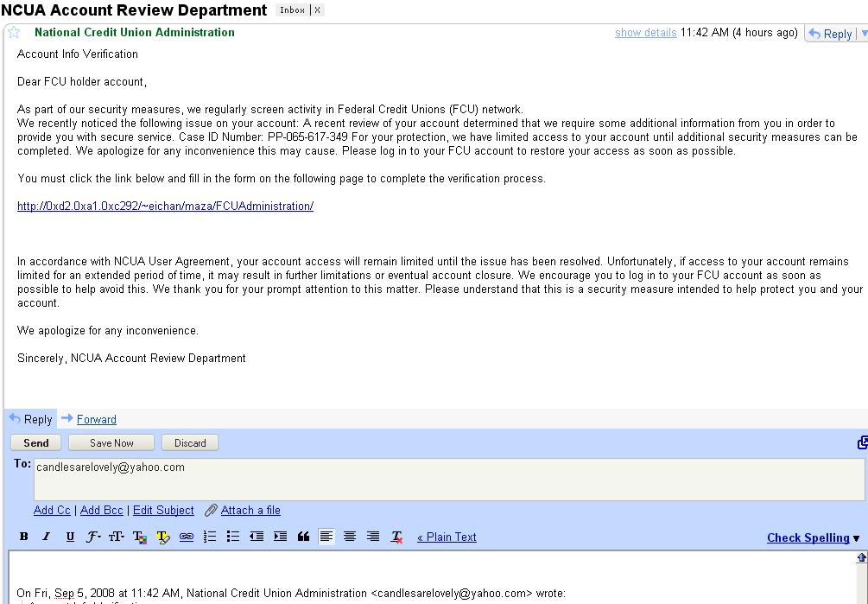
Task: Click the greeting "Dear FCU holder account,"
Action: click(82, 81)
